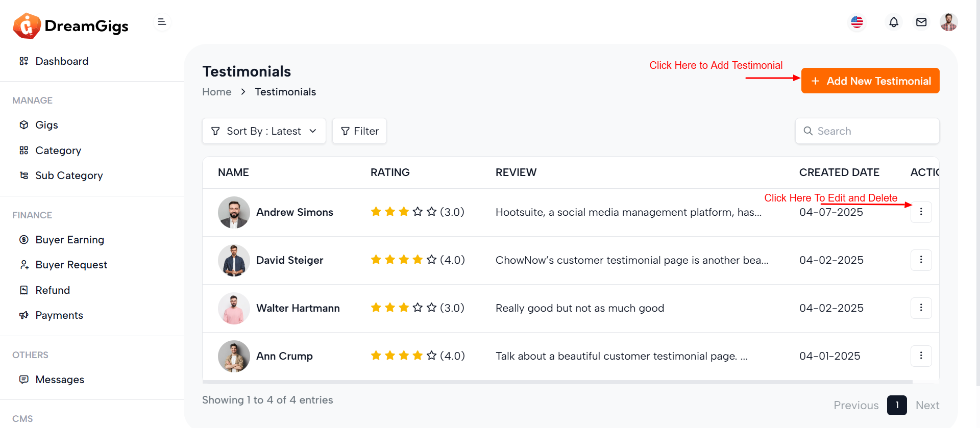Click the US flag language icon
The width and height of the screenshot is (980, 428).
(x=857, y=22)
